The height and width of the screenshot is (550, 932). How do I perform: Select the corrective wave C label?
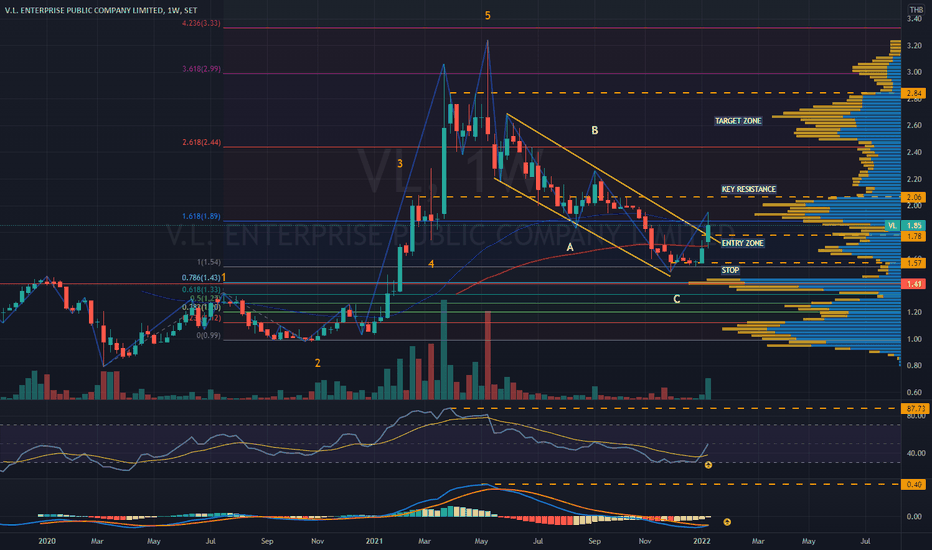click(676, 299)
